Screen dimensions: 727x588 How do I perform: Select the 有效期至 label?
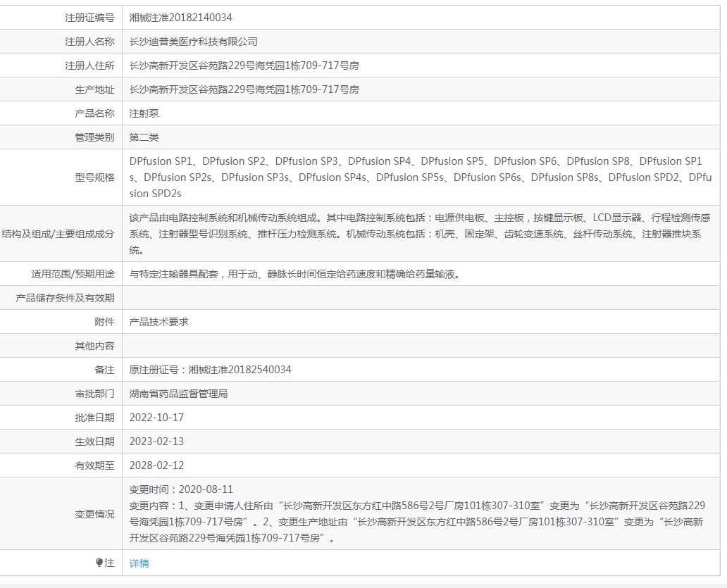pos(94,465)
